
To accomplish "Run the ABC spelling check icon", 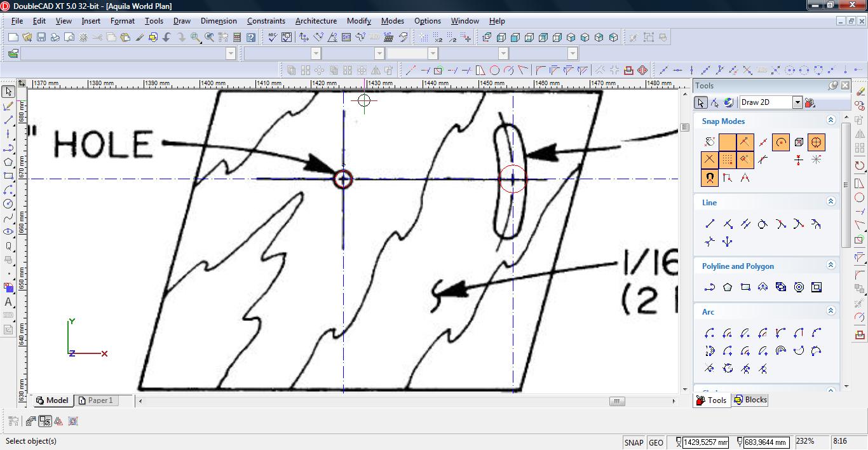I will 273,37.
